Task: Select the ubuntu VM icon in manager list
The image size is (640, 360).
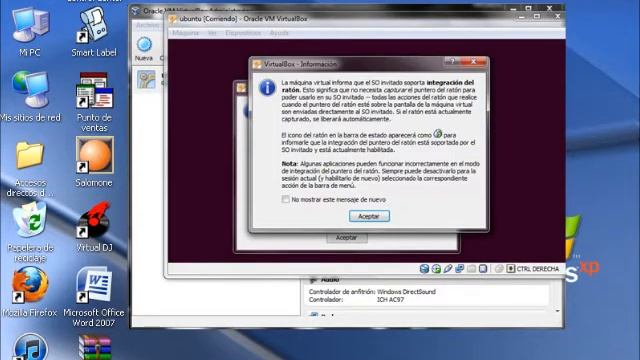Action: 146,79
